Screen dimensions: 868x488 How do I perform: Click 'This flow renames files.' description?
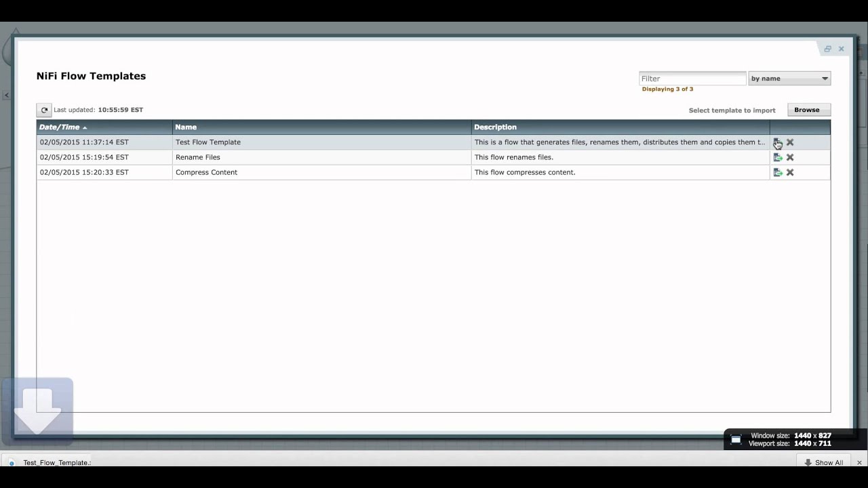(514, 157)
